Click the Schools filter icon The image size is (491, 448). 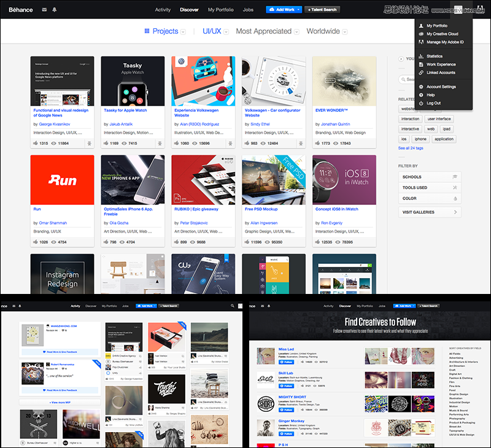pyautogui.click(x=455, y=177)
